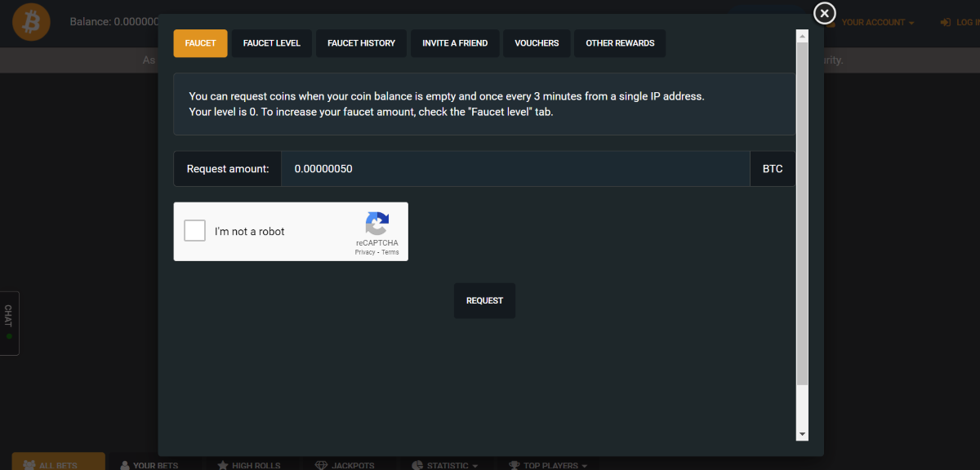The width and height of the screenshot is (980, 470).
Task: Open reCAPTCHA Privacy link
Action: (x=364, y=252)
